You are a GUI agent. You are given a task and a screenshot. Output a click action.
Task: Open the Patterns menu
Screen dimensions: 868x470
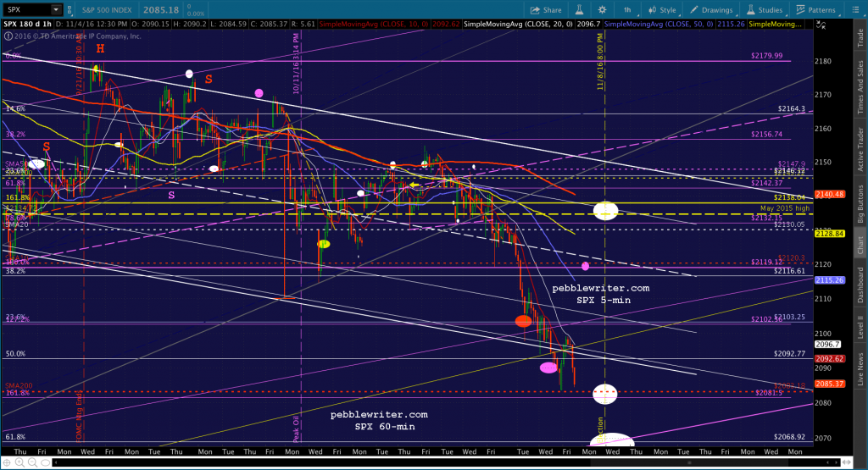(816, 10)
